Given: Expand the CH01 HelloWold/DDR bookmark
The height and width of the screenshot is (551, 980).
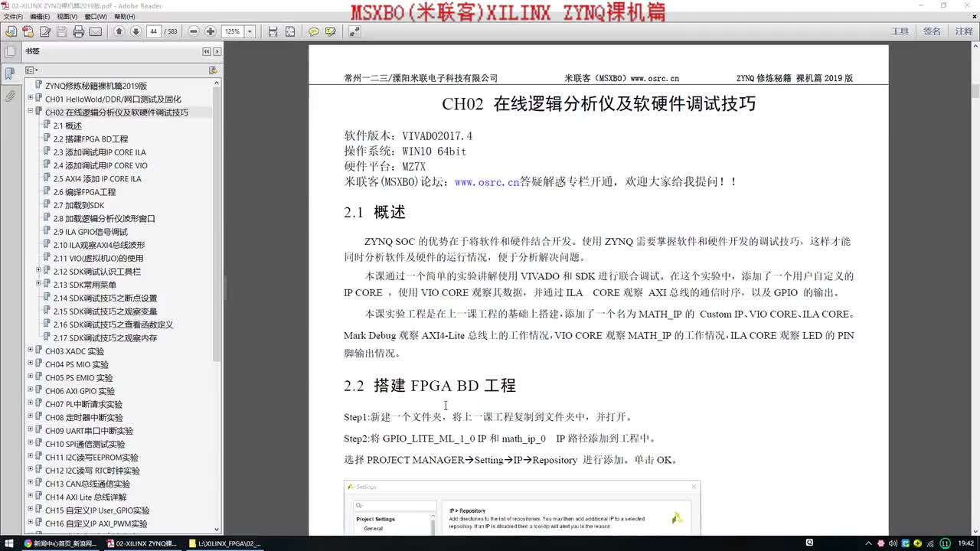Looking at the screenshot, I should click(30, 98).
